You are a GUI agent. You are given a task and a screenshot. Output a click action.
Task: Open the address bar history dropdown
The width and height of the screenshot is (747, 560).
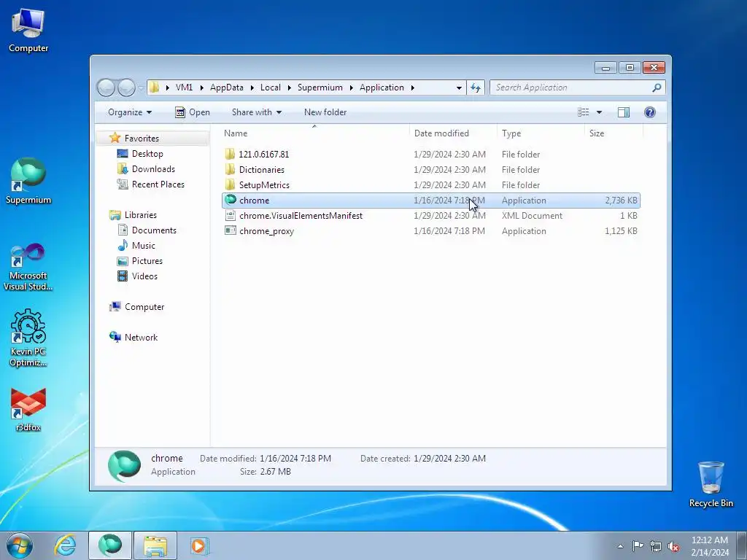point(459,87)
